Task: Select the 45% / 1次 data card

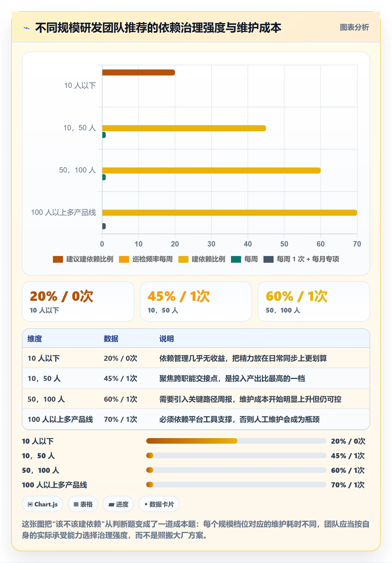Action: click(196, 301)
